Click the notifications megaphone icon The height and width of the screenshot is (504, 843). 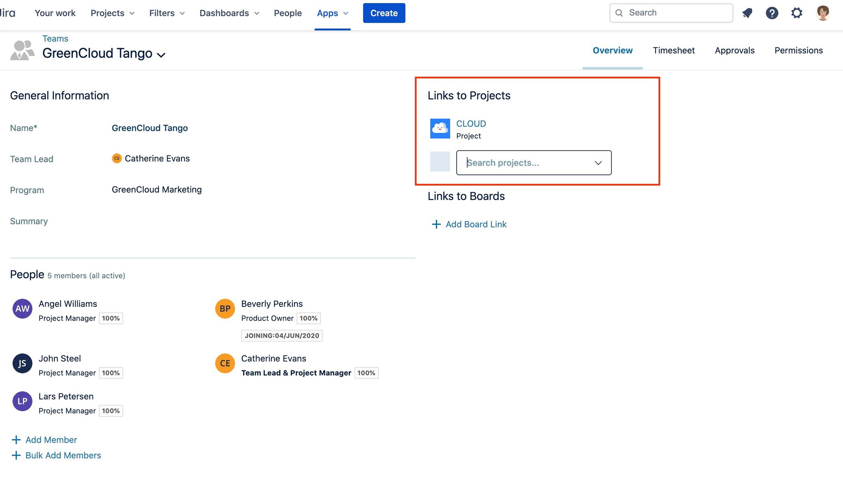pos(747,13)
